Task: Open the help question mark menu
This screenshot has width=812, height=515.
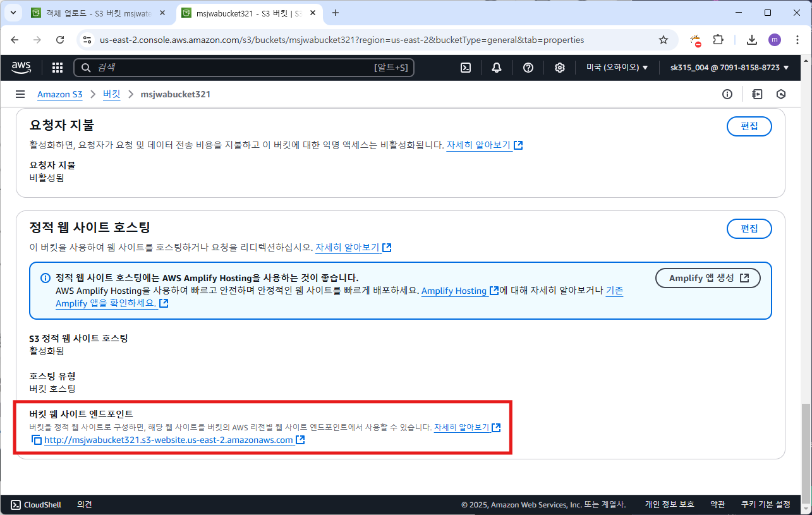Action: point(528,68)
